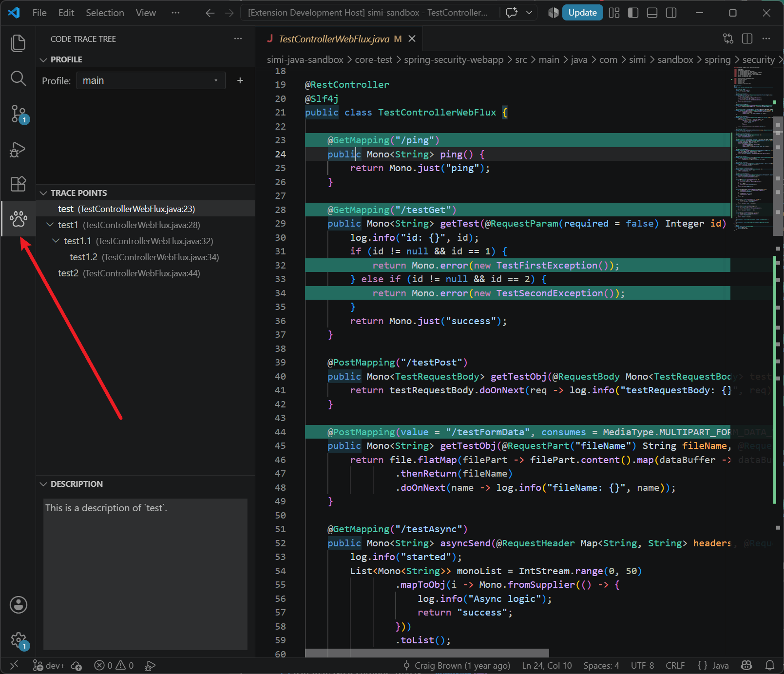Viewport: 784px width, 674px height.
Task: Click spring-security-webapp in breadcrumb
Action: [x=453, y=59]
